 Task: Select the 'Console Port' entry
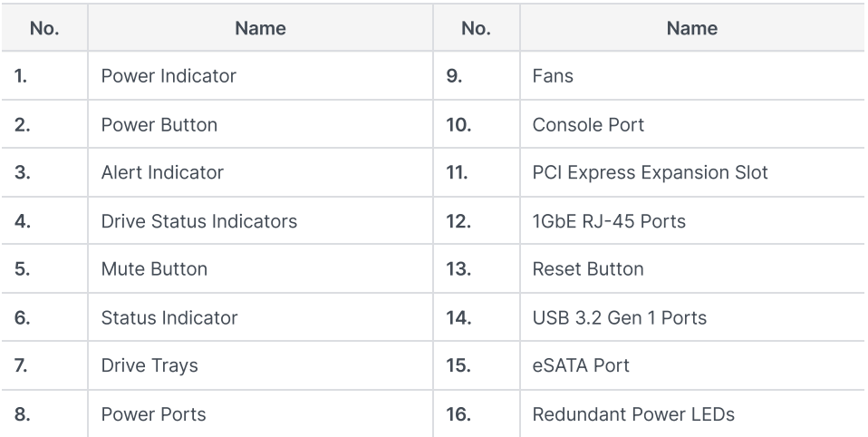click(x=588, y=124)
